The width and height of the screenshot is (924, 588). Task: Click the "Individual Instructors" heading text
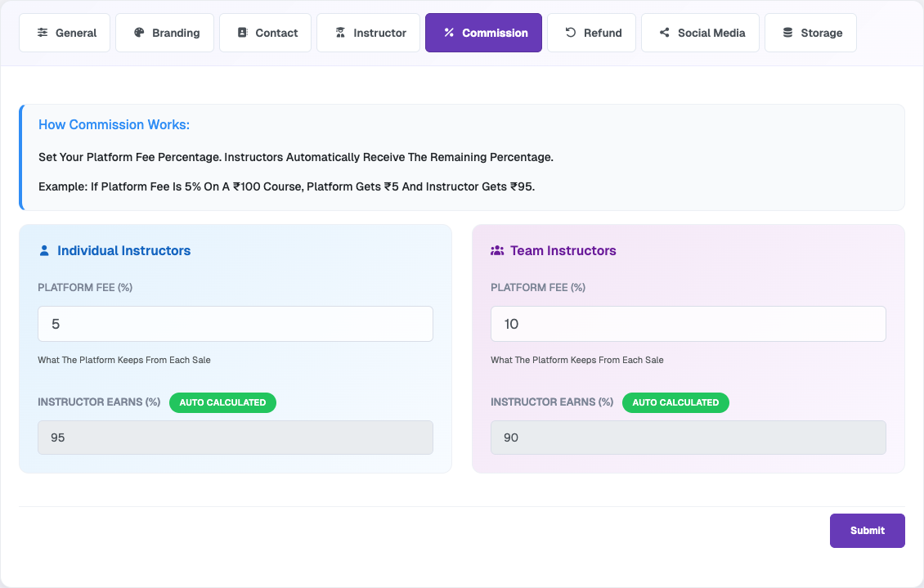pyautogui.click(x=123, y=250)
